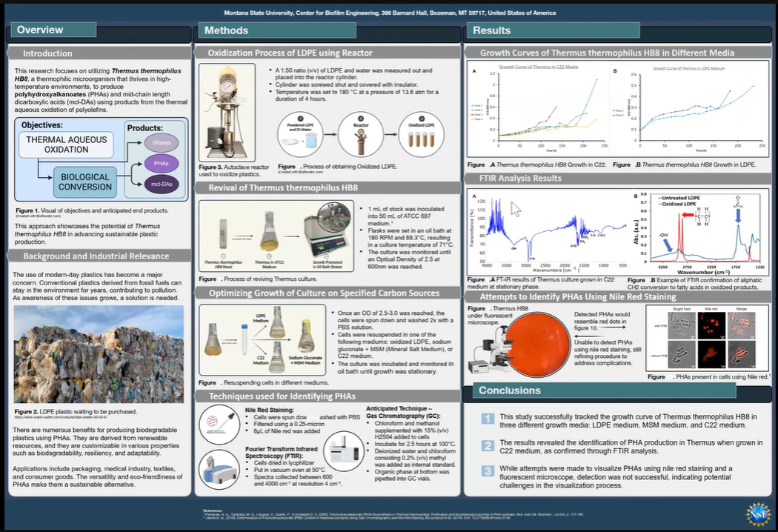Open the LDPE plastic bales photo
This screenshot has height=532, width=778.
[x=99, y=354]
